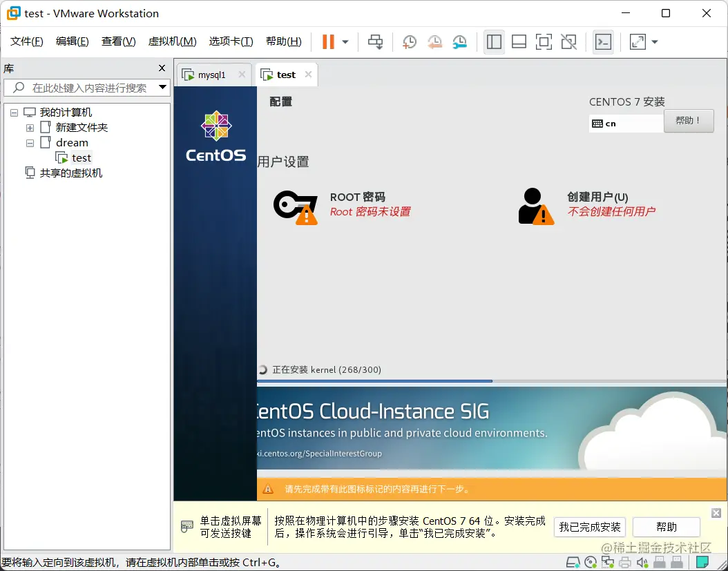Click the VMware Workstation title bar icon
Screen dimensions: 728x571
pos(13,13)
